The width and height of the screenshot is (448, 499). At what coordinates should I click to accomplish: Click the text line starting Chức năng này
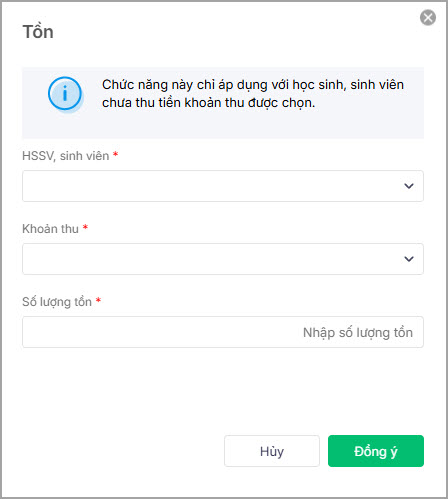pos(253,85)
